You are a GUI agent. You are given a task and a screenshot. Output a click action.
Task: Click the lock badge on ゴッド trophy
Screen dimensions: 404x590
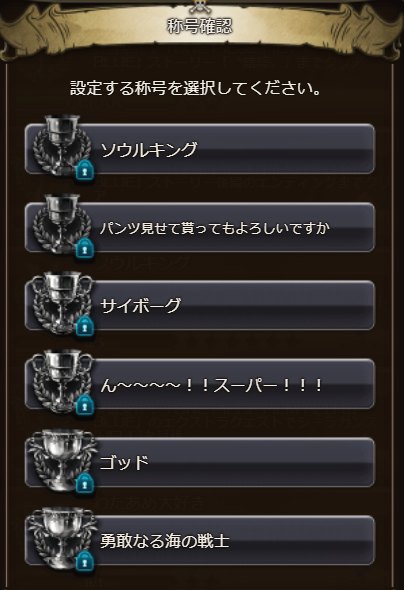point(85,484)
